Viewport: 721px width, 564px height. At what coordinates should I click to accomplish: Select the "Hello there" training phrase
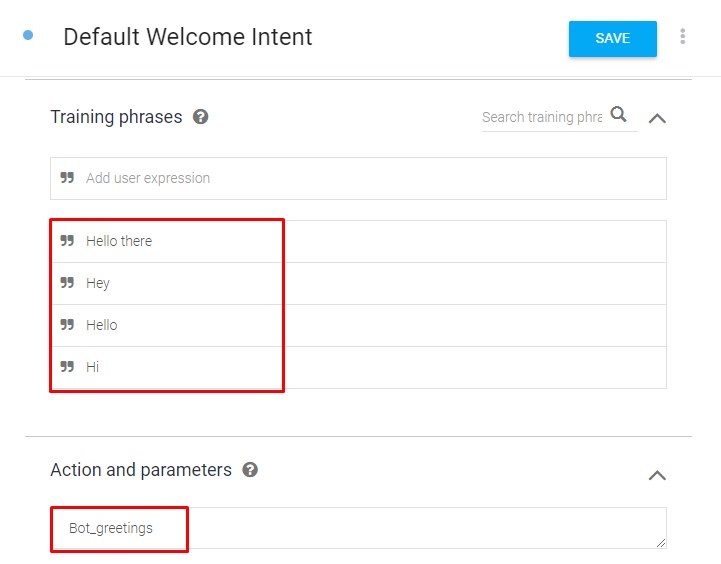click(119, 241)
